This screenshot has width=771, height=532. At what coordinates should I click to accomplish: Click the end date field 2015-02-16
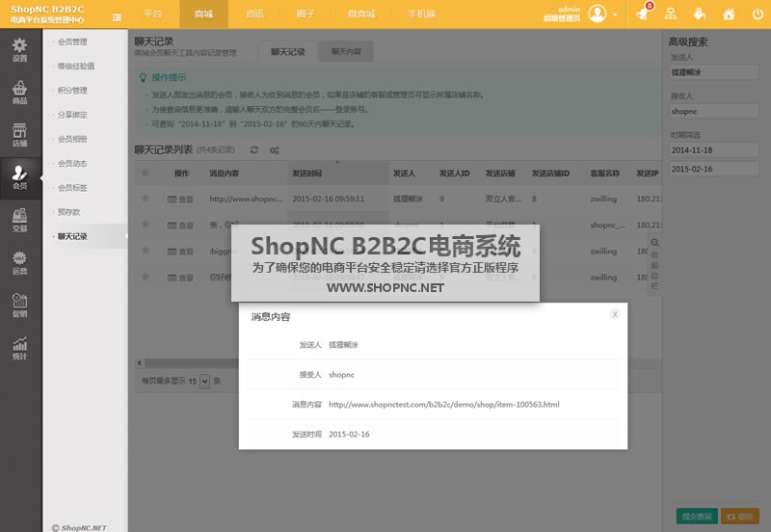point(713,169)
